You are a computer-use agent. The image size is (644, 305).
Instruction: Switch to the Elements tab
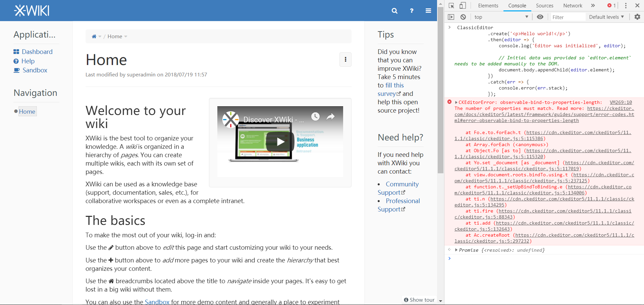pyautogui.click(x=488, y=6)
